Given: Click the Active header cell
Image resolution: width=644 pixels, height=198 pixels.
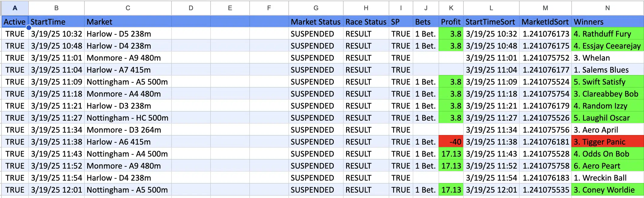Looking at the screenshot, I should click(15, 22).
